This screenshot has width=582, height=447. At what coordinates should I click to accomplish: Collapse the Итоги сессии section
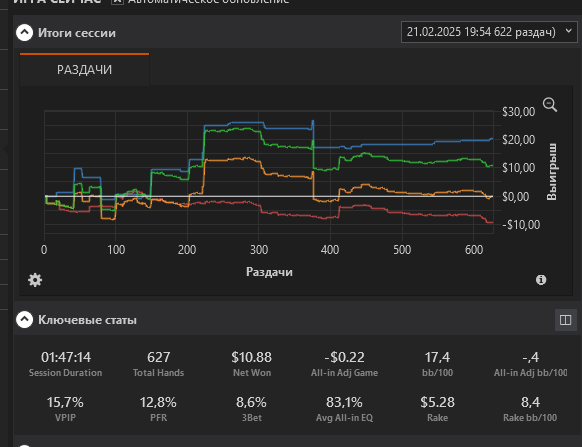click(24, 33)
